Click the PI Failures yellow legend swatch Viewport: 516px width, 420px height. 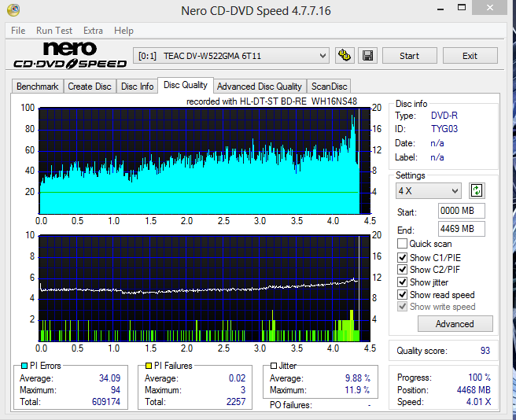coord(149,366)
